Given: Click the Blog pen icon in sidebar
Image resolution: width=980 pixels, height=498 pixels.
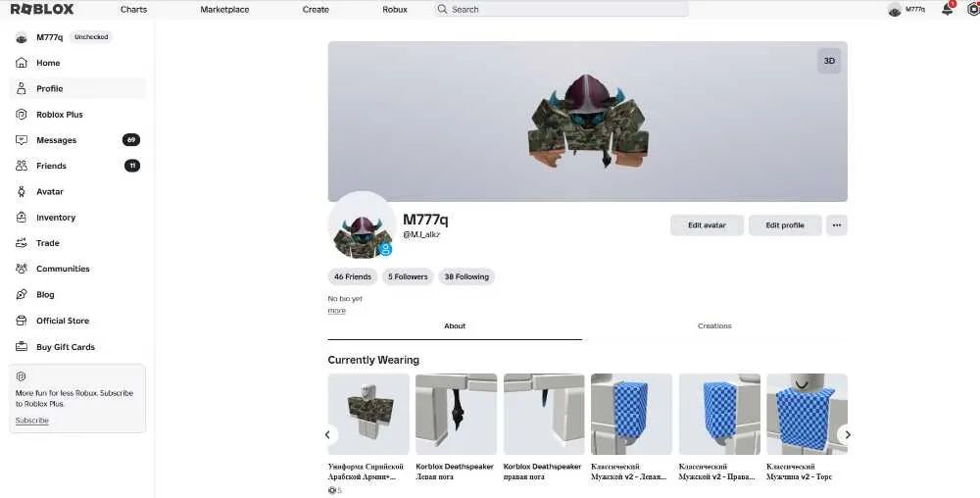Looking at the screenshot, I should click(x=22, y=294).
